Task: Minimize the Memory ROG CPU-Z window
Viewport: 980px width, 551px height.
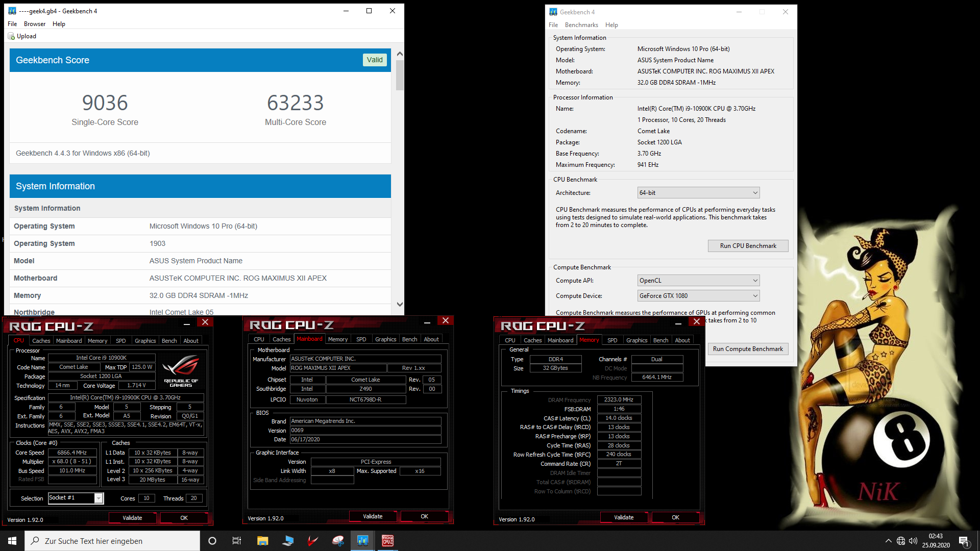Action: [x=678, y=323]
